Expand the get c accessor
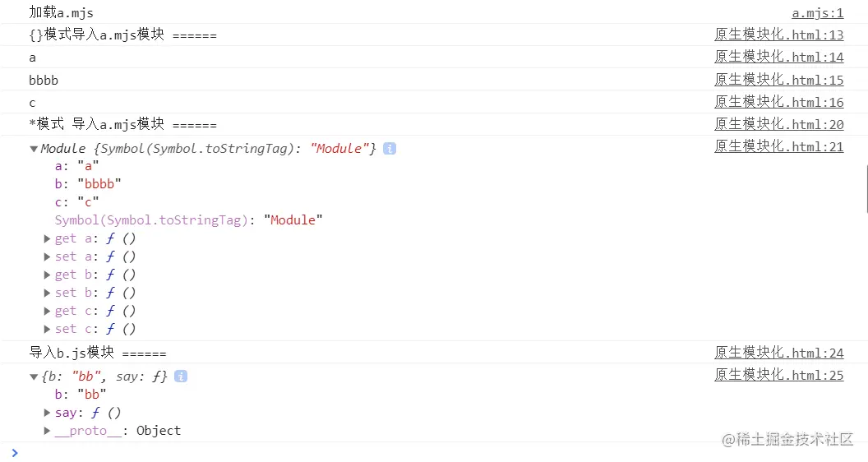 click(47, 312)
